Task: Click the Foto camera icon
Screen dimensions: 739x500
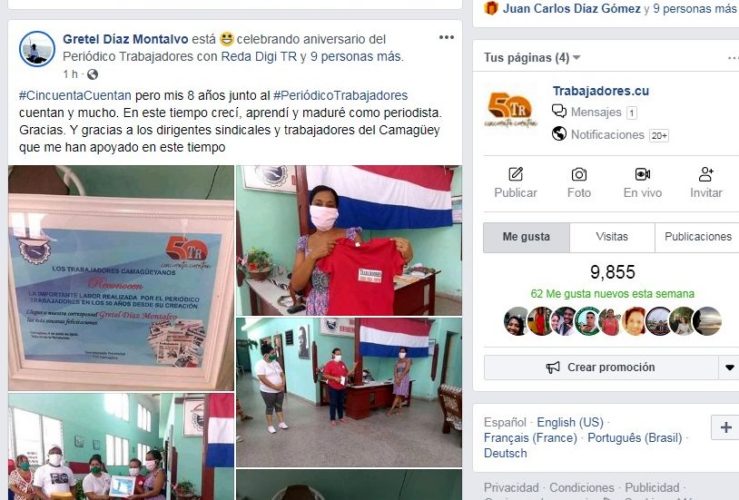Action: (579, 175)
